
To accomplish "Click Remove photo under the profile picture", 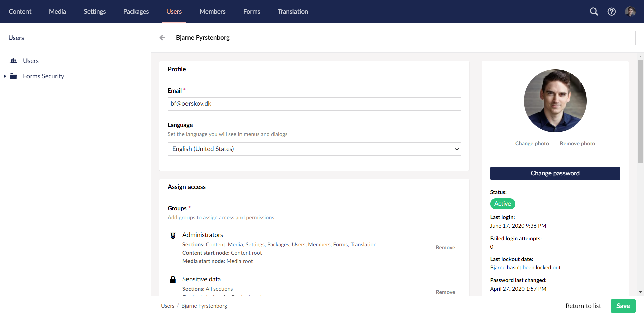I will coord(577,143).
